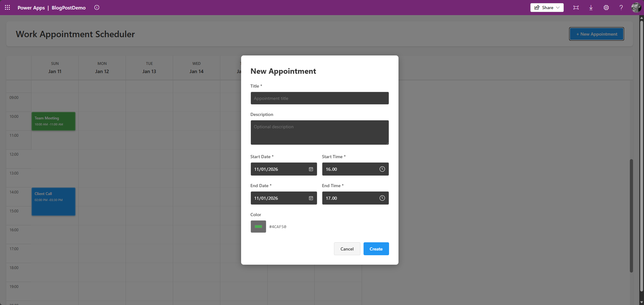644x305 pixels.
Task: Expand the Share dropdown button
Action: pyautogui.click(x=547, y=8)
